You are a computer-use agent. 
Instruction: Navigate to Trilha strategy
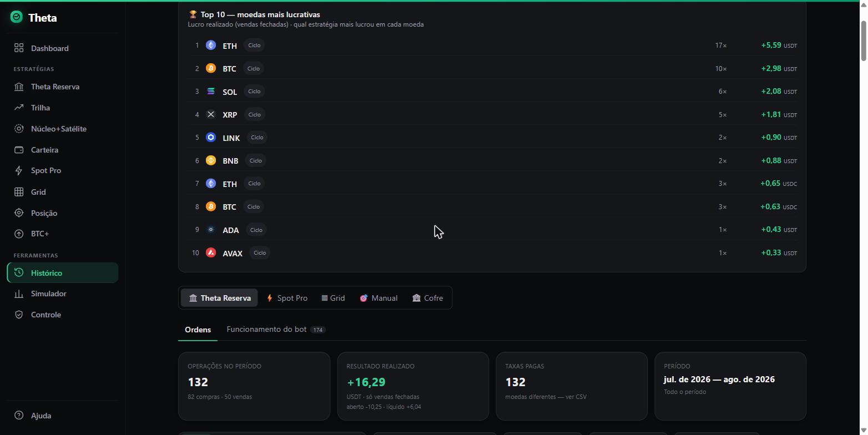pyautogui.click(x=63, y=108)
